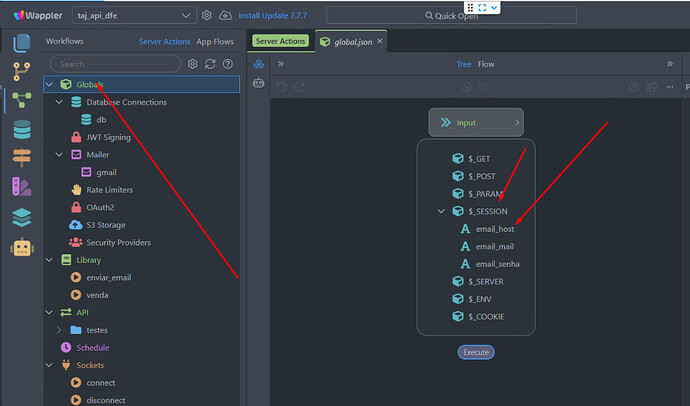Click the undo arrow in editor toolbar
Viewport: 690px width, 406px height.
click(283, 87)
